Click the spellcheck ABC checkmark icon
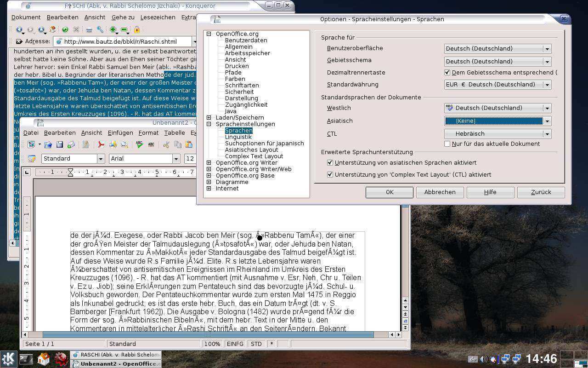The image size is (588, 368). click(x=140, y=144)
